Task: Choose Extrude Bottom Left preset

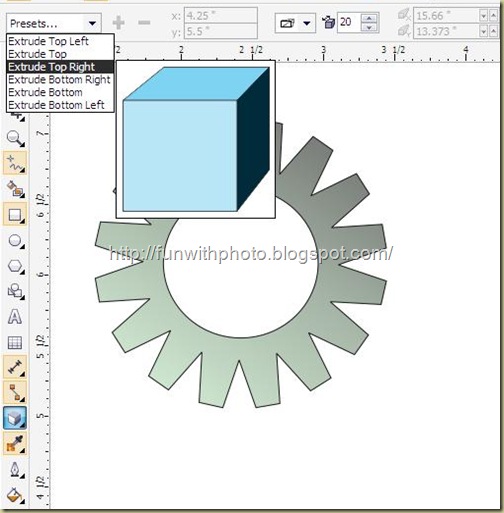Action: pos(60,105)
